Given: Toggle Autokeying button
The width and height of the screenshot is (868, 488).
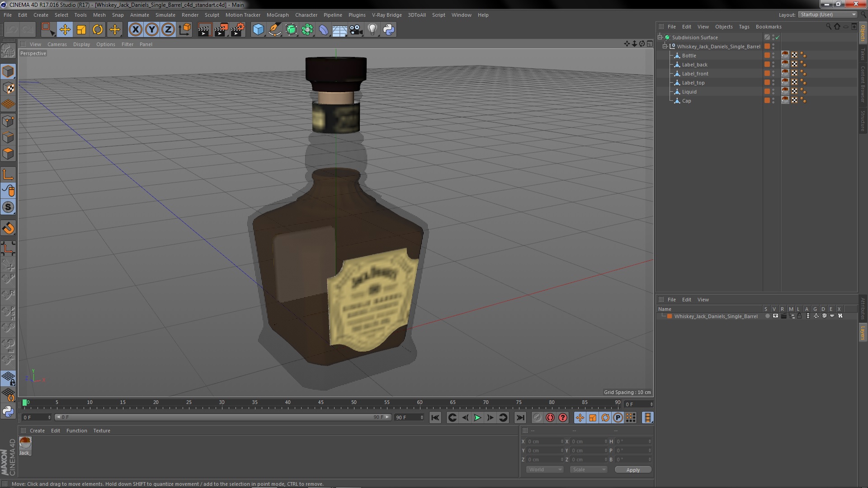Looking at the screenshot, I should point(550,418).
